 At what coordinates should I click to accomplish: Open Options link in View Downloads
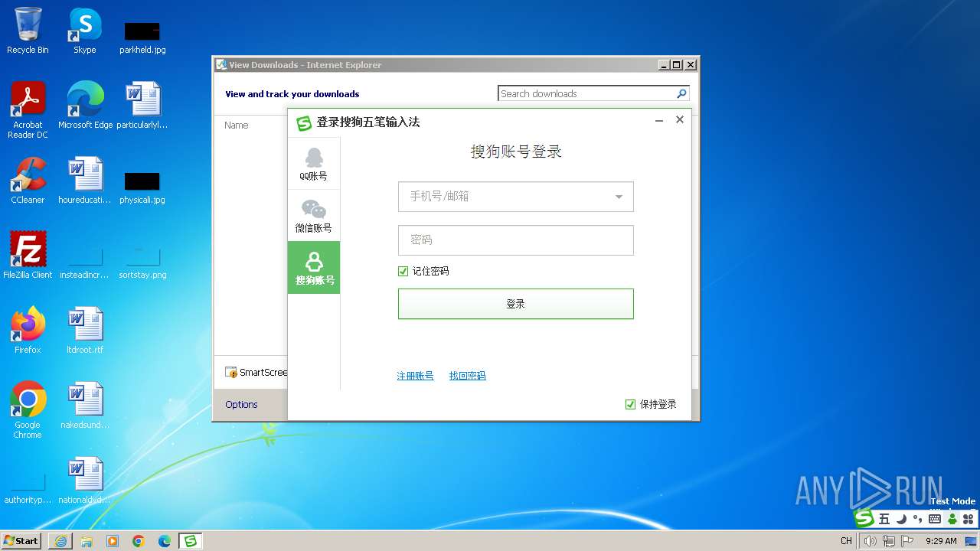pos(241,405)
